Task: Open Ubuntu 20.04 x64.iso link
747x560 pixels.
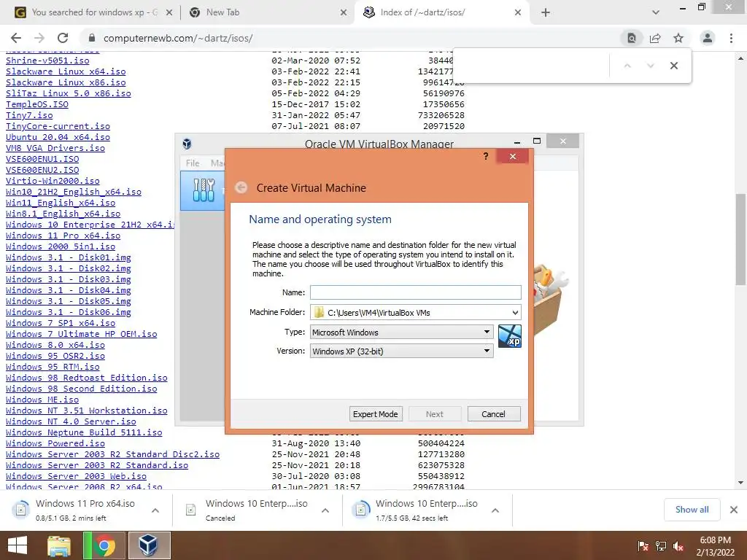Action: 58,137
